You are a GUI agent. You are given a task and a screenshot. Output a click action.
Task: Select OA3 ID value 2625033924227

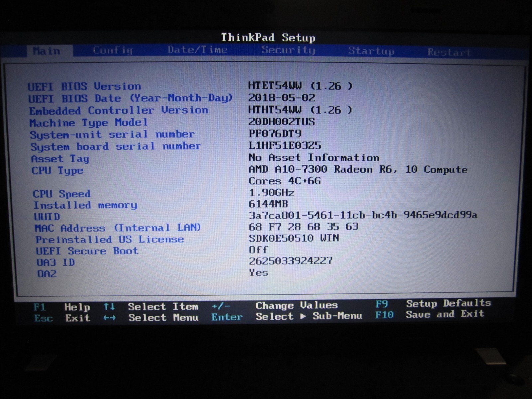(x=291, y=261)
